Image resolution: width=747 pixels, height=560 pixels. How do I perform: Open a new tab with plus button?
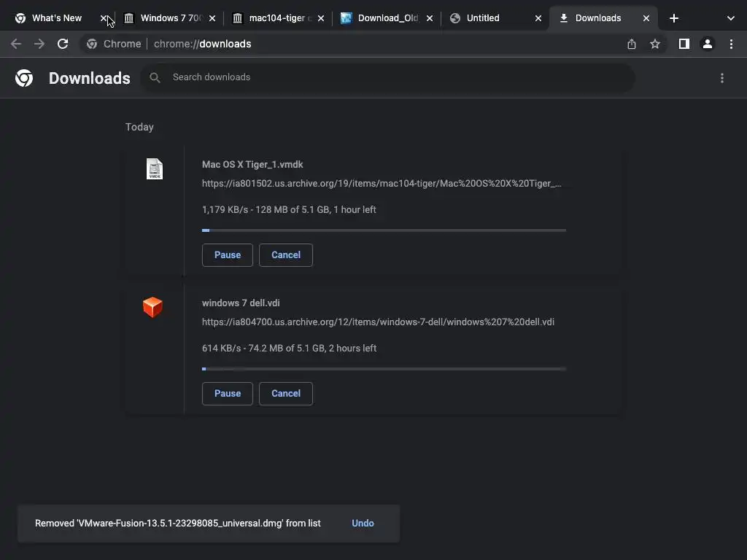[674, 18]
